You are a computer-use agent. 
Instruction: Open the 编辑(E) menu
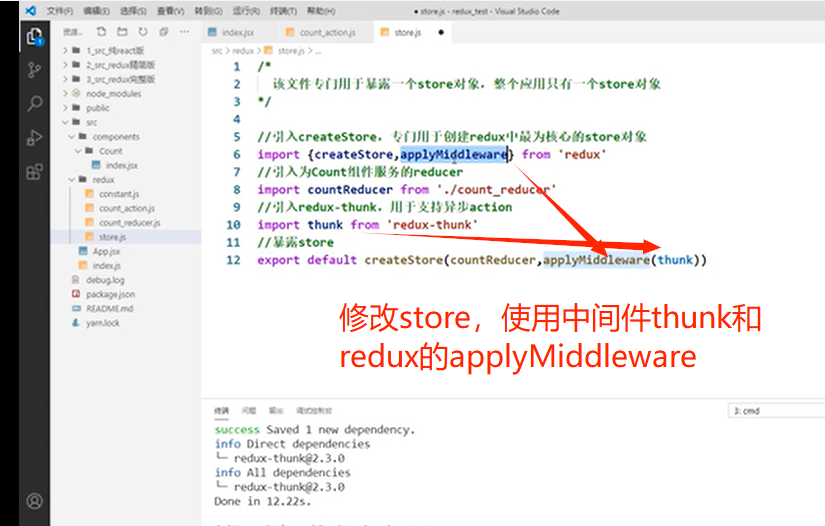coord(96,11)
